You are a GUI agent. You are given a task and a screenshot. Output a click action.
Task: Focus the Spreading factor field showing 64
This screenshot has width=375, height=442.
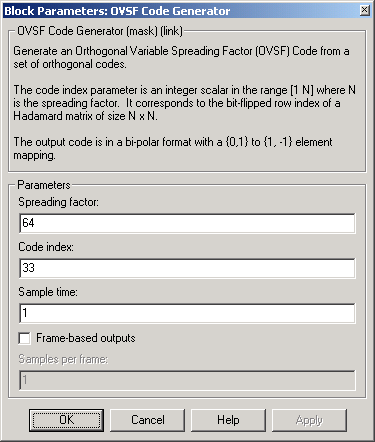(187, 223)
